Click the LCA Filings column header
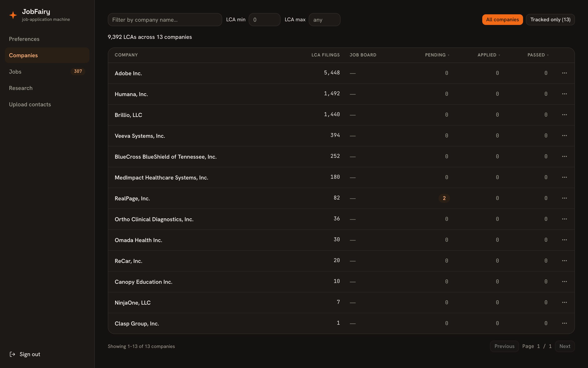588x368 pixels. pyautogui.click(x=326, y=55)
